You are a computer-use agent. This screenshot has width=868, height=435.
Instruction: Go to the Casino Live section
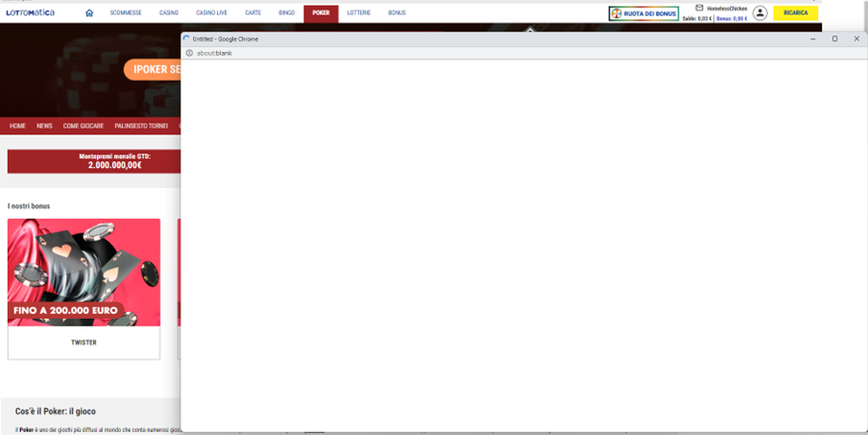pos(211,13)
